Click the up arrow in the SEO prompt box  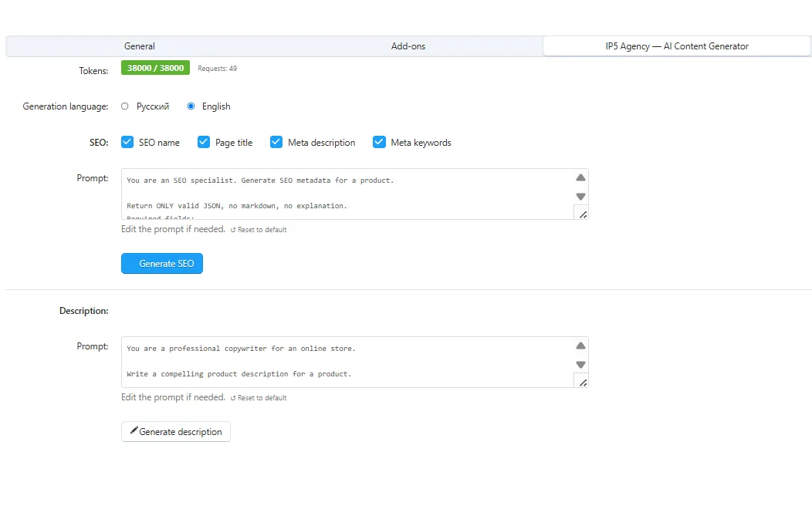point(580,177)
